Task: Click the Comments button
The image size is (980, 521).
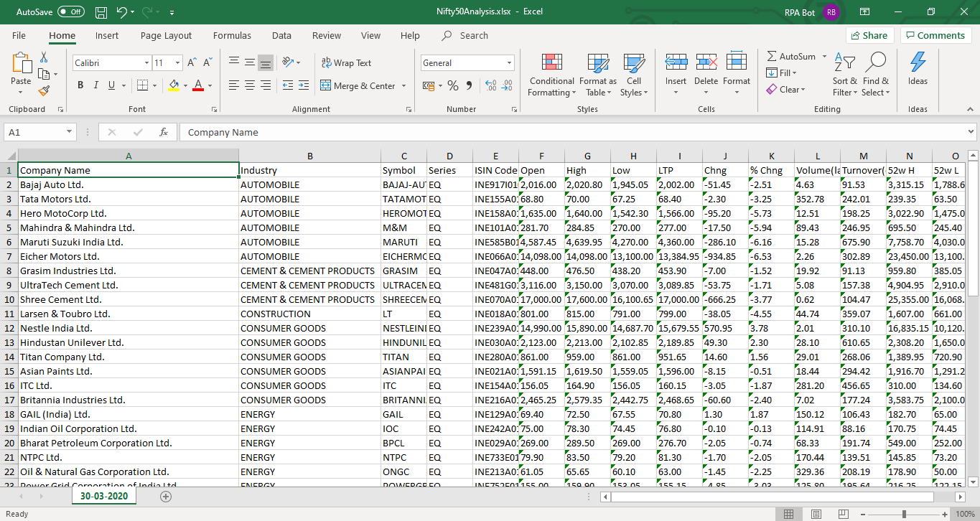Action: (x=935, y=35)
